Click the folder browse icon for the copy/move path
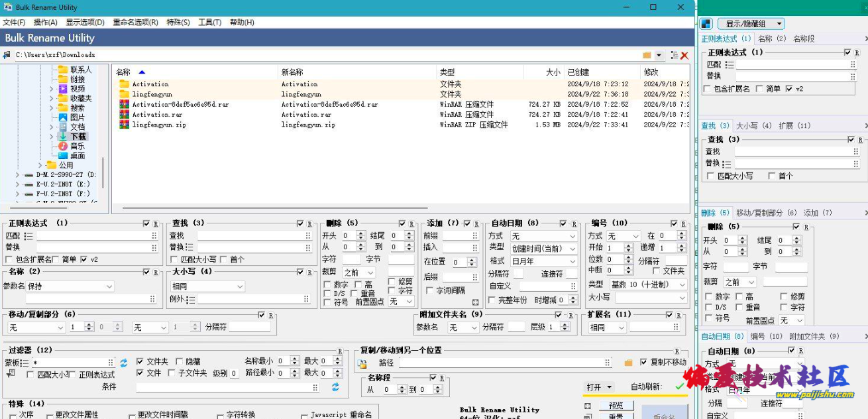This screenshot has height=419, width=868. [x=628, y=363]
